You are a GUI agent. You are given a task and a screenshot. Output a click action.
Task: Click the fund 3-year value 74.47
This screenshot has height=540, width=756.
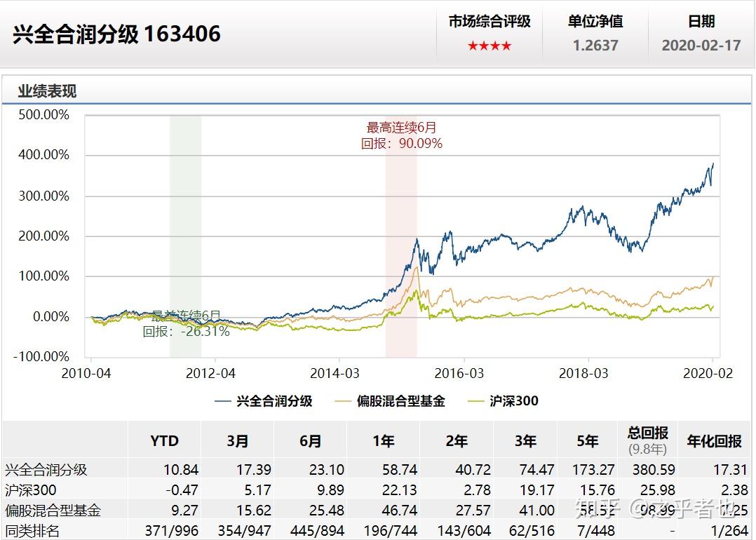click(536, 470)
